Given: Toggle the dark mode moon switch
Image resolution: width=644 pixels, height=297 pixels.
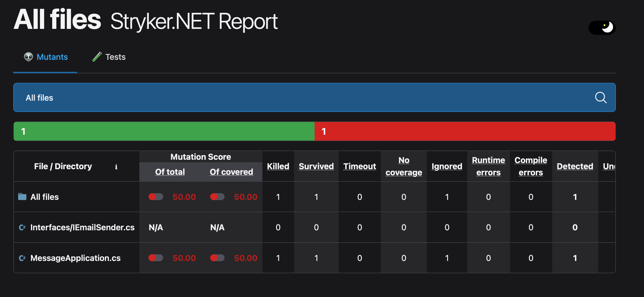Looking at the screenshot, I should 602,27.
